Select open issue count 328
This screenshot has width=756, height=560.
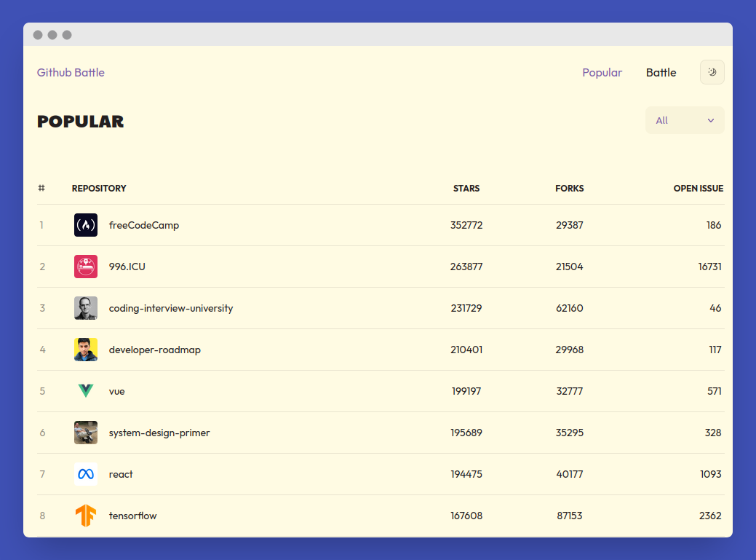click(713, 433)
